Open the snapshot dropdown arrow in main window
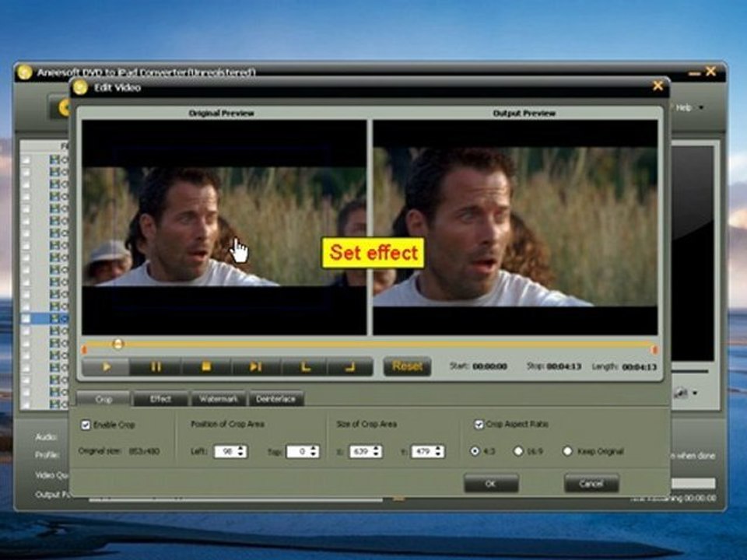The height and width of the screenshot is (560, 747). [696, 394]
